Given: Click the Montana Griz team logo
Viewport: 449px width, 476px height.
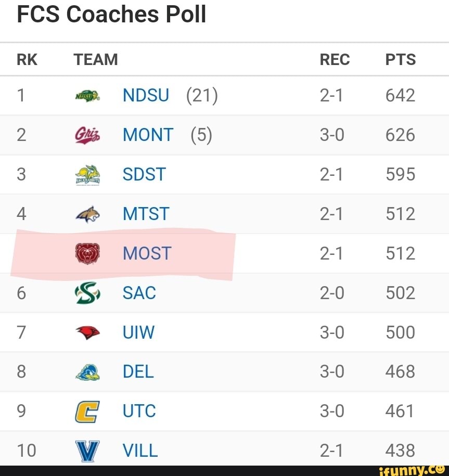Looking at the screenshot, I should tap(87, 135).
